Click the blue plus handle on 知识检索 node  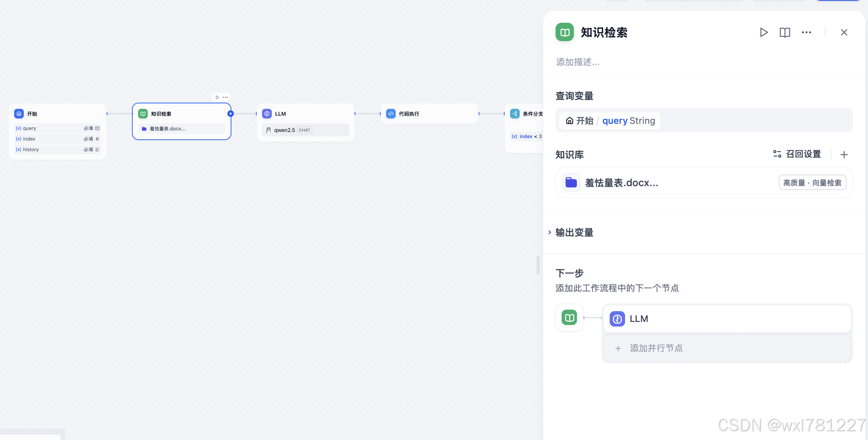pos(231,113)
